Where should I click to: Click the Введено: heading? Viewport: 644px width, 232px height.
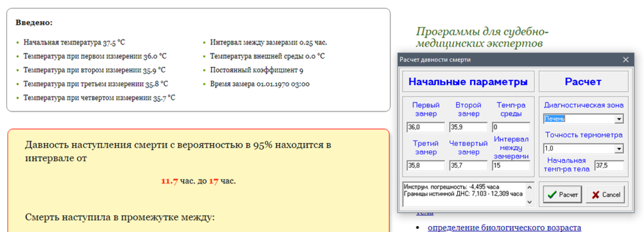tap(35, 23)
